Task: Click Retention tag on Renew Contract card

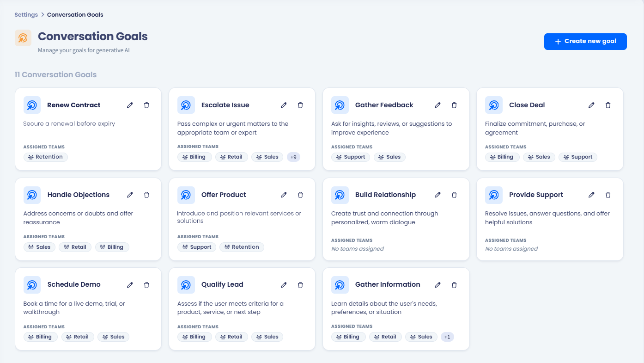Action: coord(46,157)
